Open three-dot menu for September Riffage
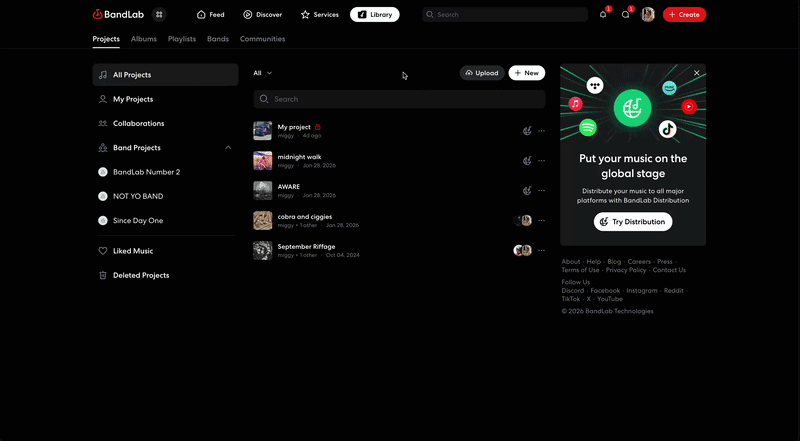 coord(542,250)
